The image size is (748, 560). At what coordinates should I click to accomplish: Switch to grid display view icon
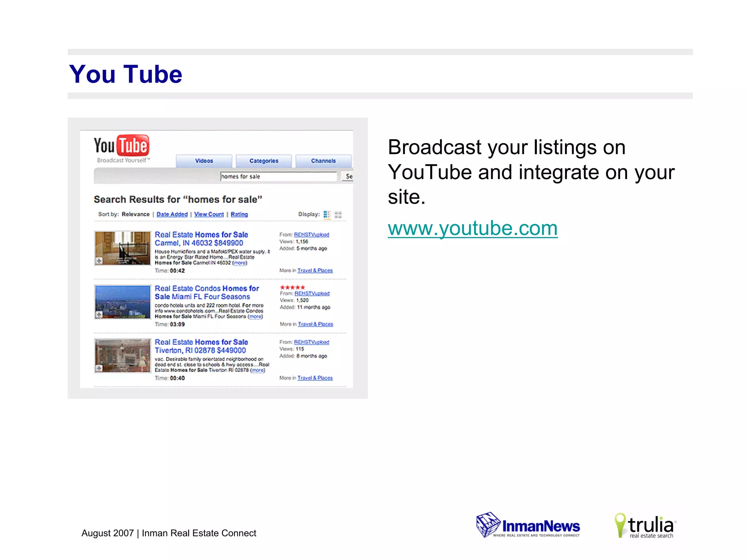pyautogui.click(x=338, y=215)
